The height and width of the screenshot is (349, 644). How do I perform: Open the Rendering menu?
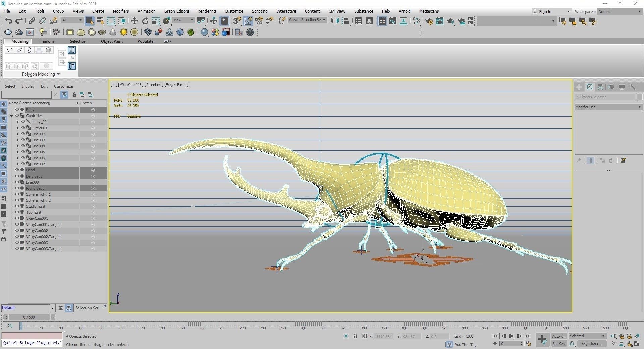click(206, 11)
